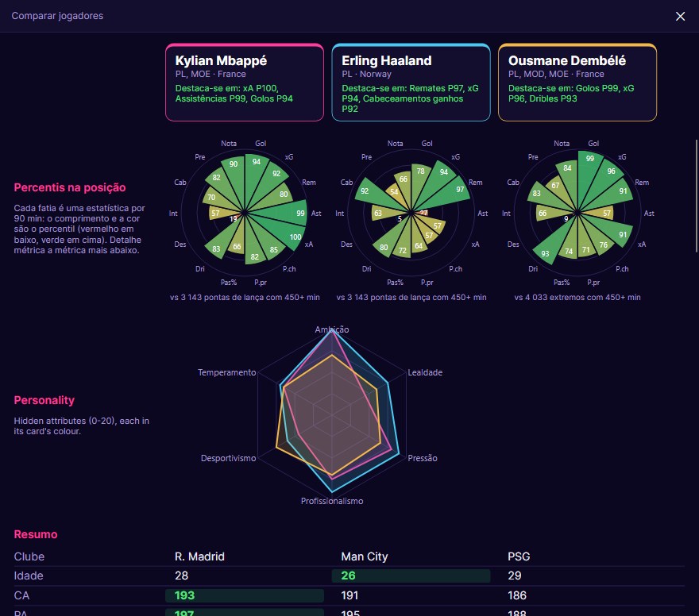The height and width of the screenshot is (616, 699).
Task: Select the Kylian Mbappé player card
Action: coord(245,83)
